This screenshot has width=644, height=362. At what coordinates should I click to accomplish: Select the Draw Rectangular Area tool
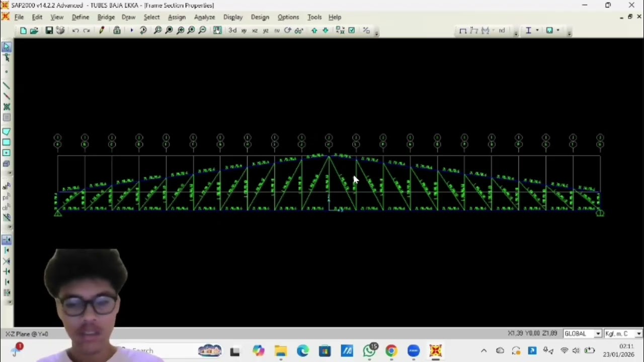7,142
